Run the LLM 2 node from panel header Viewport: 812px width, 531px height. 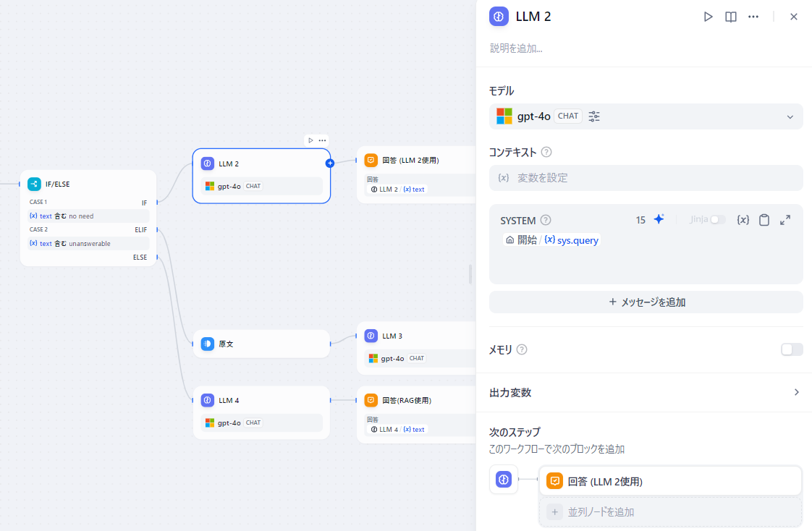tap(708, 17)
